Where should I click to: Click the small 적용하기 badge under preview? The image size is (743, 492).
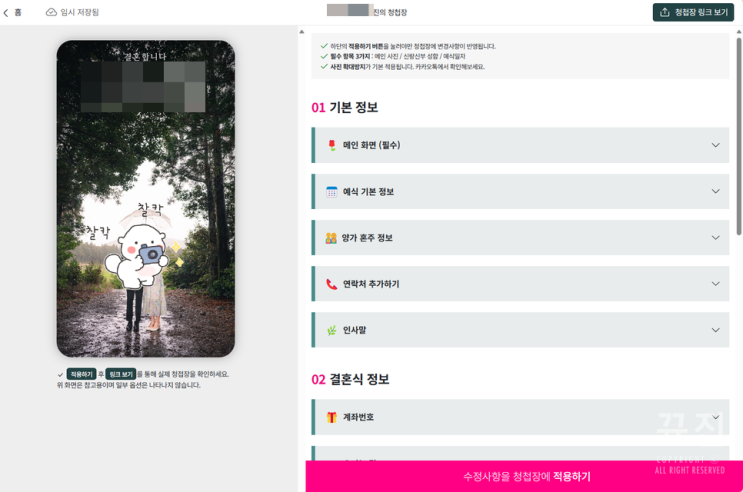pyautogui.click(x=82, y=374)
